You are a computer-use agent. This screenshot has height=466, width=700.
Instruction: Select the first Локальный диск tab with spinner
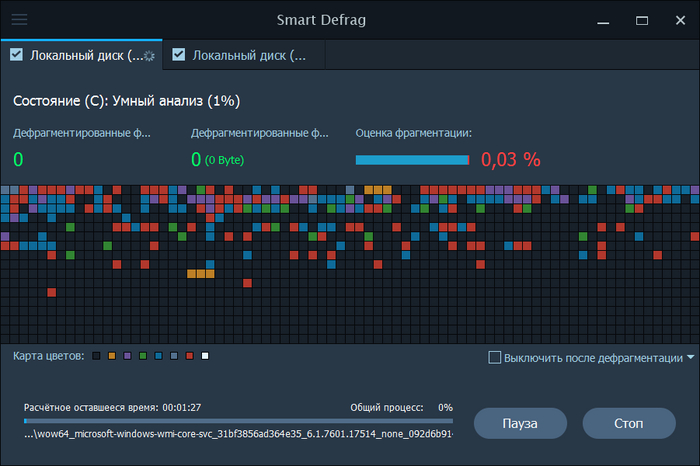click(x=82, y=55)
